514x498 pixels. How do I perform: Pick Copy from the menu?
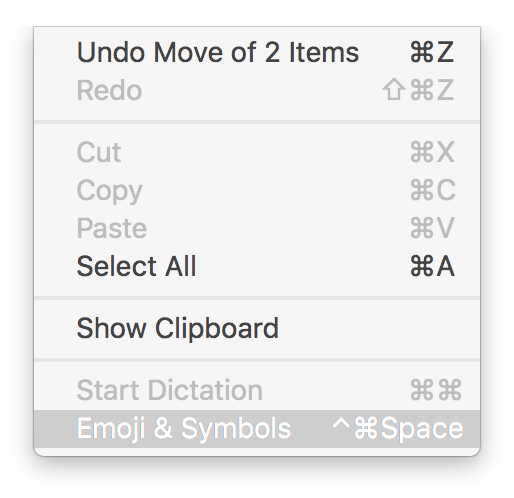pyautogui.click(x=257, y=190)
